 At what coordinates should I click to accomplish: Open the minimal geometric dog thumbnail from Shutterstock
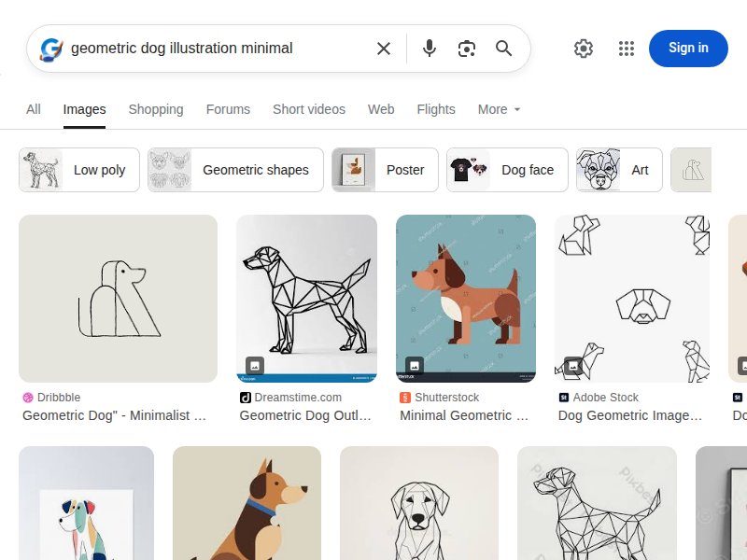pyautogui.click(x=465, y=298)
